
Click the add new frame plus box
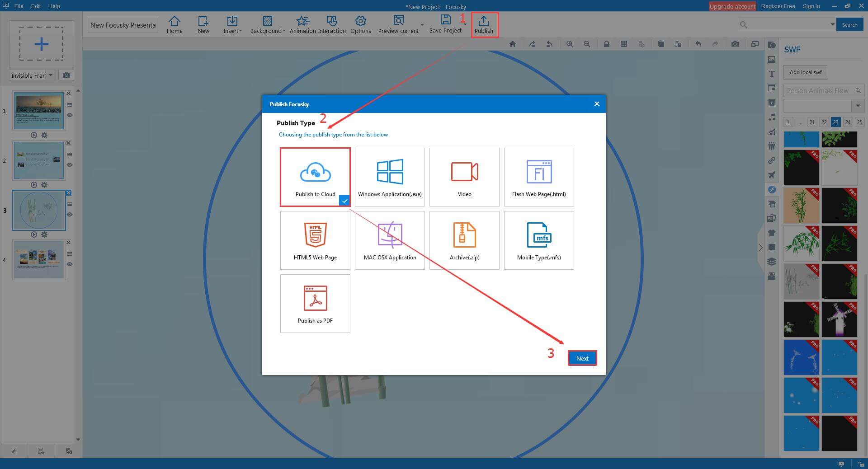point(41,44)
